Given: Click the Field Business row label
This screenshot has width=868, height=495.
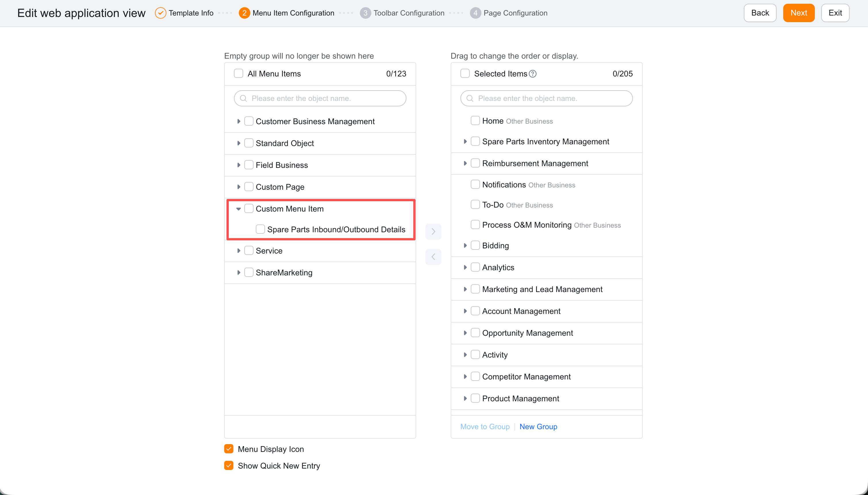Looking at the screenshot, I should 282,165.
